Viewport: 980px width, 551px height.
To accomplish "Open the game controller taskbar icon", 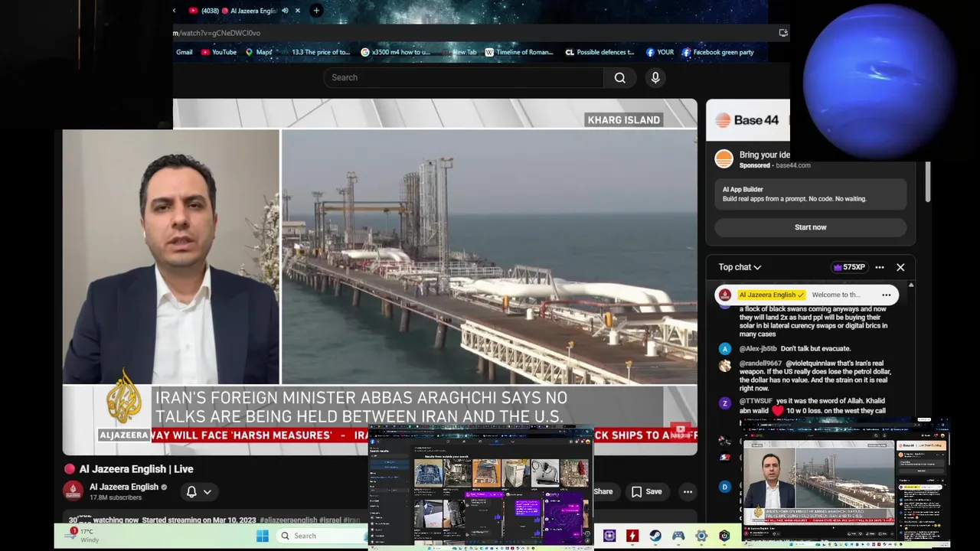I will [x=678, y=536].
